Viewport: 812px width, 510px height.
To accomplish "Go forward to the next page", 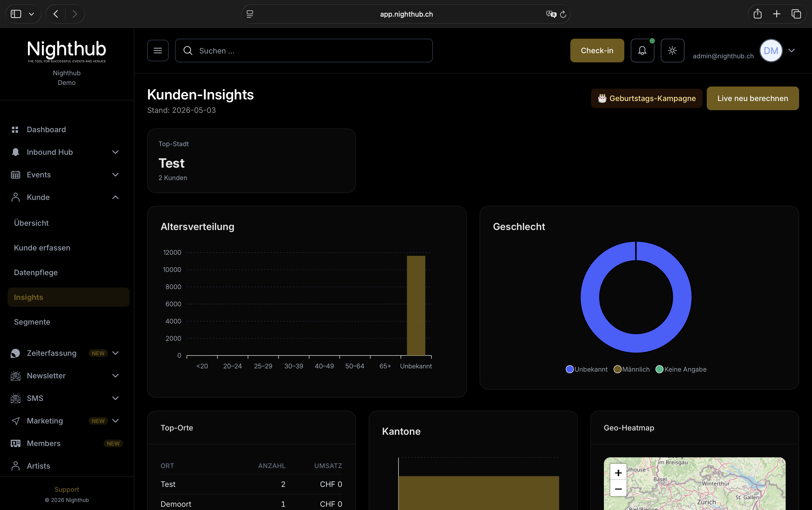I will tap(75, 14).
